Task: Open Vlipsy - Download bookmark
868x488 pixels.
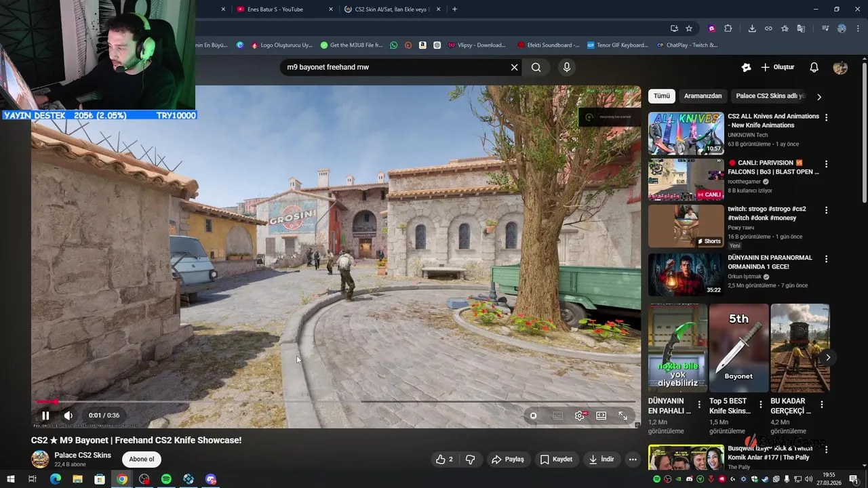Action: 477,45
